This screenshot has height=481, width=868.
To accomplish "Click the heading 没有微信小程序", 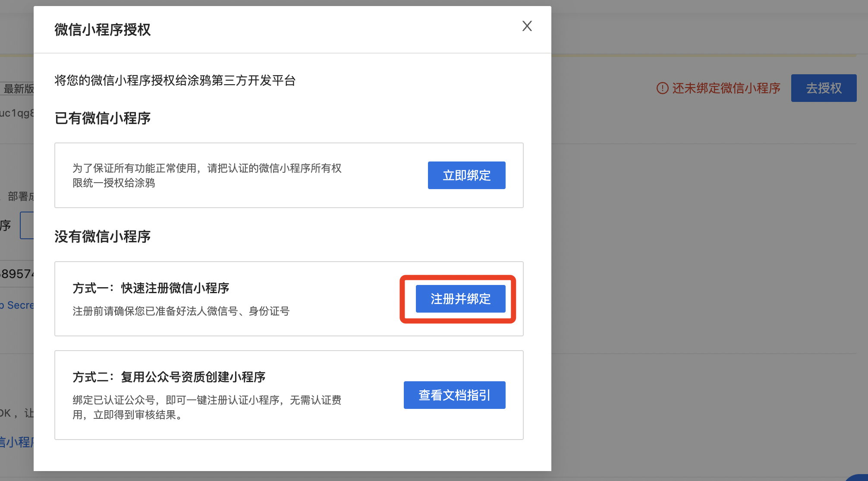I will [103, 237].
